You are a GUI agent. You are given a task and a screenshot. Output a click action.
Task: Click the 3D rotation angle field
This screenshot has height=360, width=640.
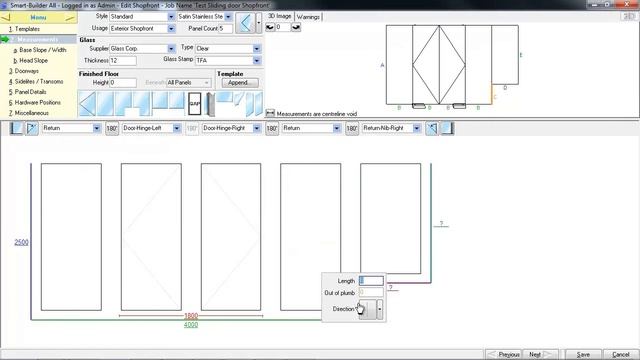point(283,27)
